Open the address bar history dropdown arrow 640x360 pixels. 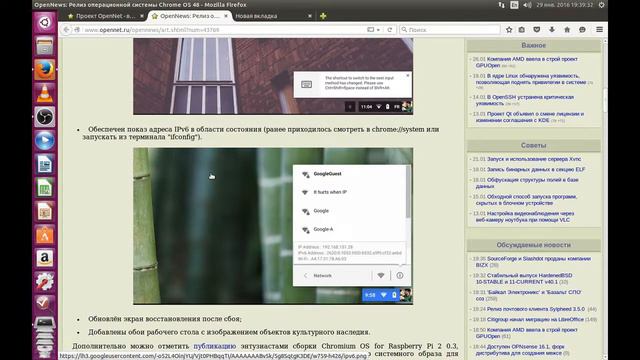pyautogui.click(x=378, y=30)
